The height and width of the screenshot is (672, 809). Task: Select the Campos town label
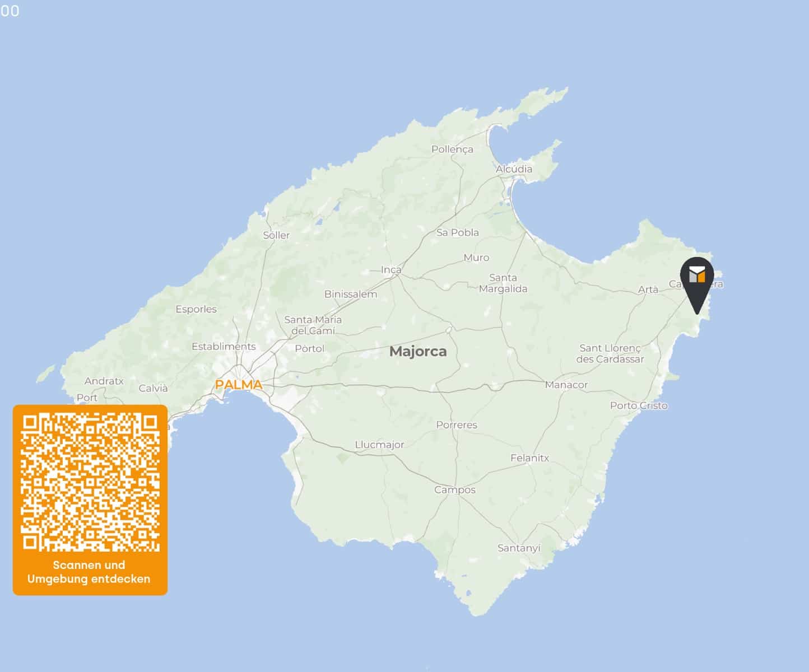(455, 490)
